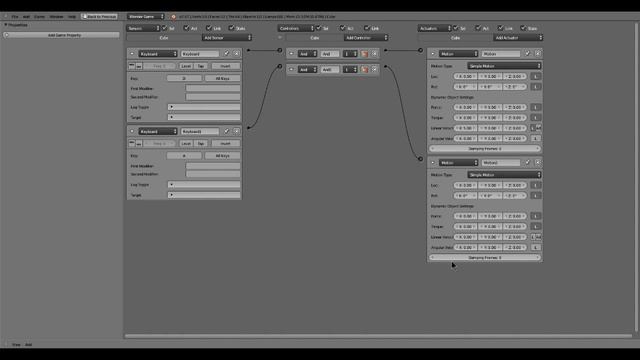Open second Keyboard sensor type dropdown

coord(158,131)
